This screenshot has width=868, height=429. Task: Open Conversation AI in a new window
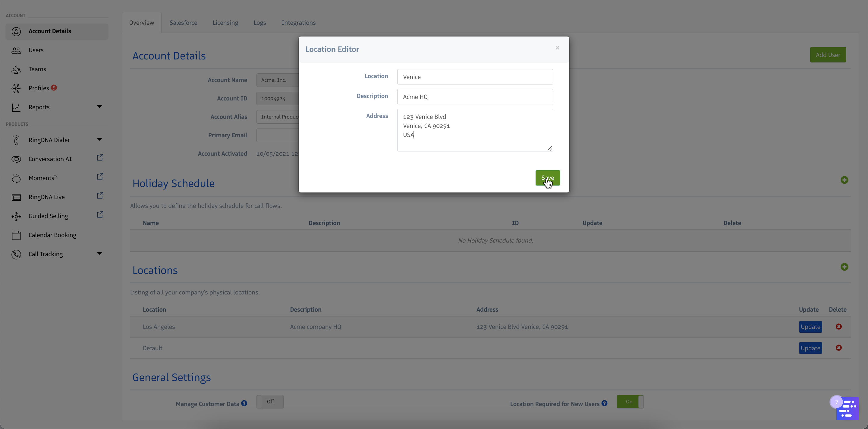click(100, 157)
